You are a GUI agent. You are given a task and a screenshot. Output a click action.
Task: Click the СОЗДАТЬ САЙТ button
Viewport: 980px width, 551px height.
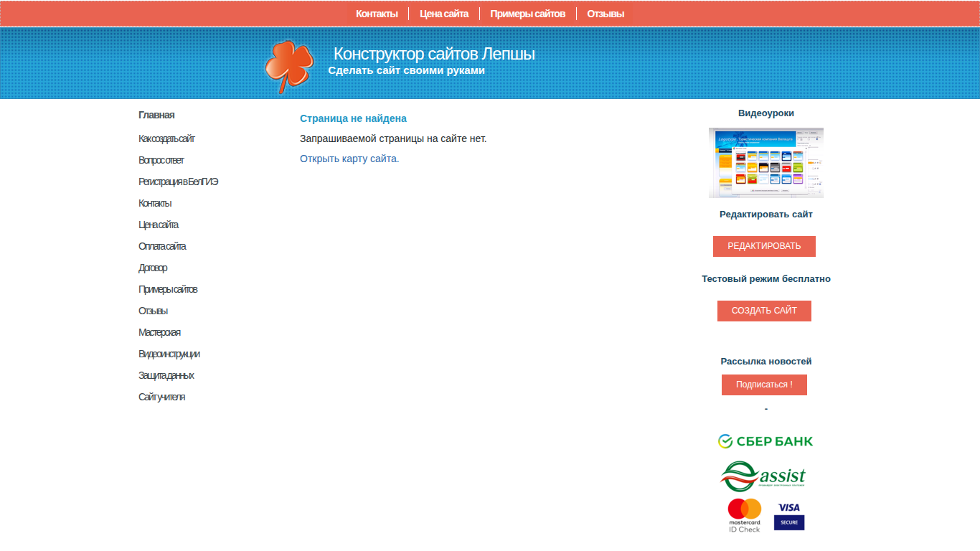coord(764,311)
